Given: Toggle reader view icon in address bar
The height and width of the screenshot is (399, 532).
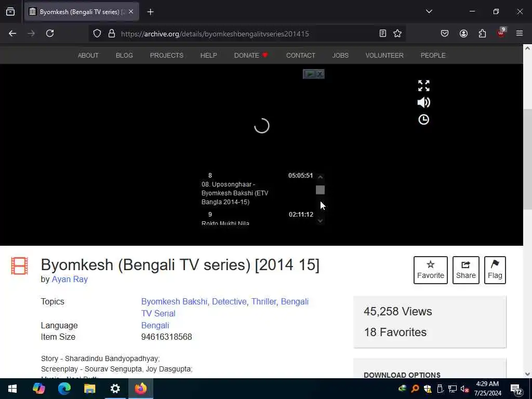Looking at the screenshot, I should [x=383, y=33].
